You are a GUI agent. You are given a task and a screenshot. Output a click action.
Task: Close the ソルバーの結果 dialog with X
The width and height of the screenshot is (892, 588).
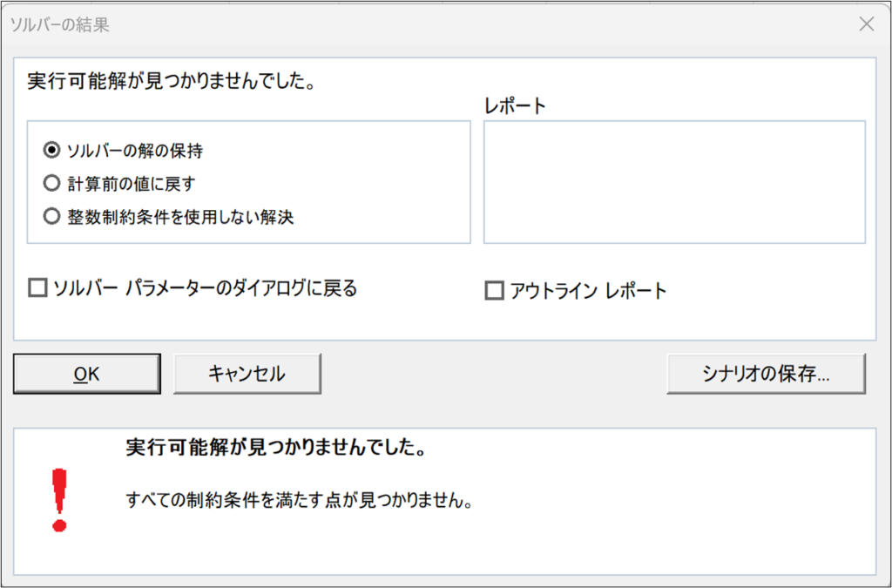coord(866,24)
